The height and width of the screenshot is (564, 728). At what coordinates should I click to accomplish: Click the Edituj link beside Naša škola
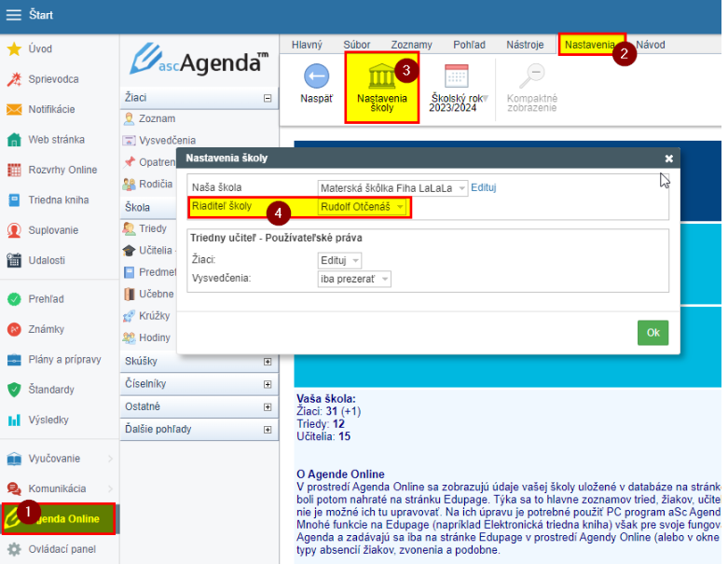point(484,187)
